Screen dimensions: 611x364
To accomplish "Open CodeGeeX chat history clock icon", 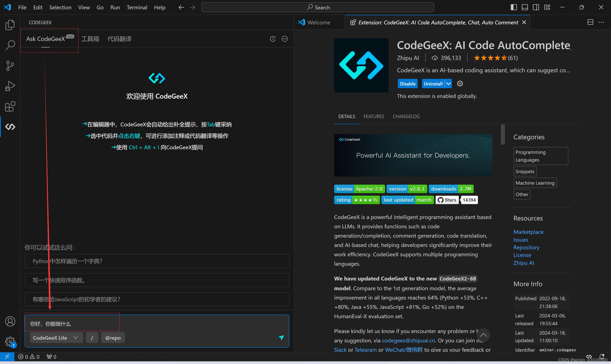I will coord(273,39).
